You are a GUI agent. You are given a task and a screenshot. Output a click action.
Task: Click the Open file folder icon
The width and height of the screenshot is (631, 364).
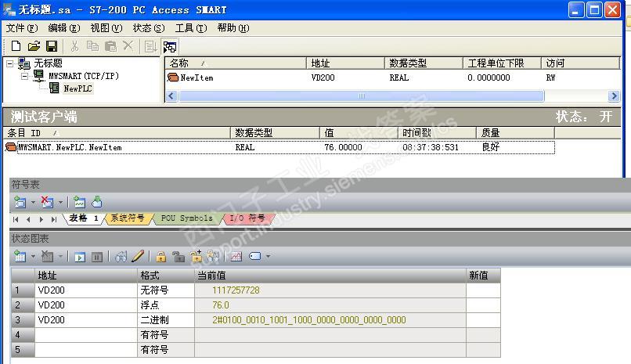coord(34,46)
